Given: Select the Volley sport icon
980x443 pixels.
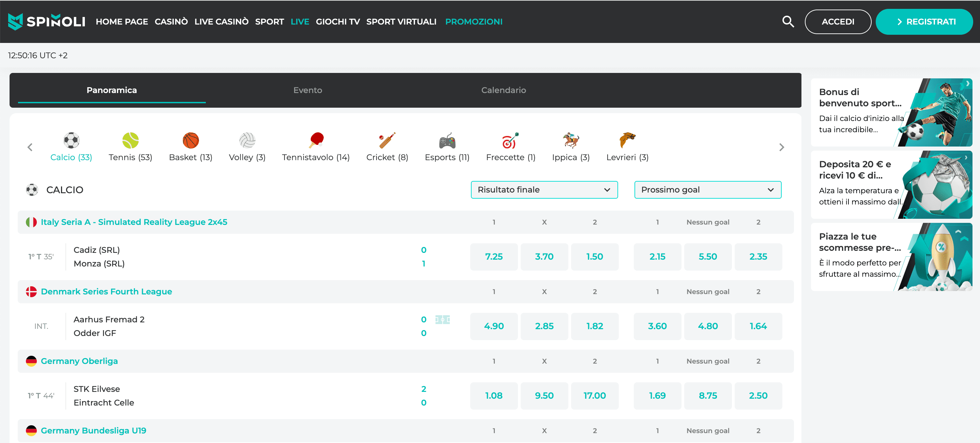Looking at the screenshot, I should point(247,141).
